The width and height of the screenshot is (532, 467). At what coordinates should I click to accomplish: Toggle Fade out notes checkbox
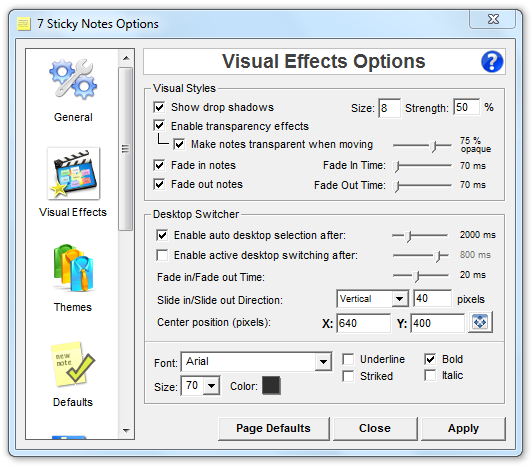coord(159,184)
